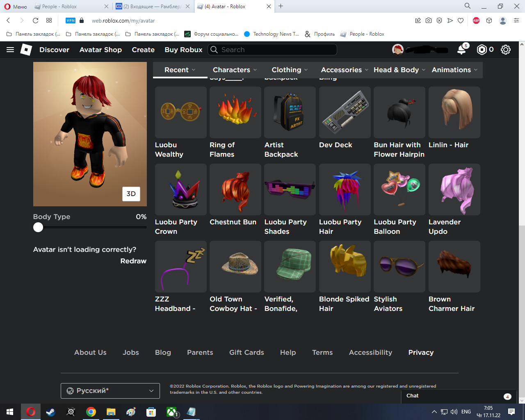This screenshot has width=525, height=420.
Task: Open the Windows Start menu
Action: click(x=10, y=412)
